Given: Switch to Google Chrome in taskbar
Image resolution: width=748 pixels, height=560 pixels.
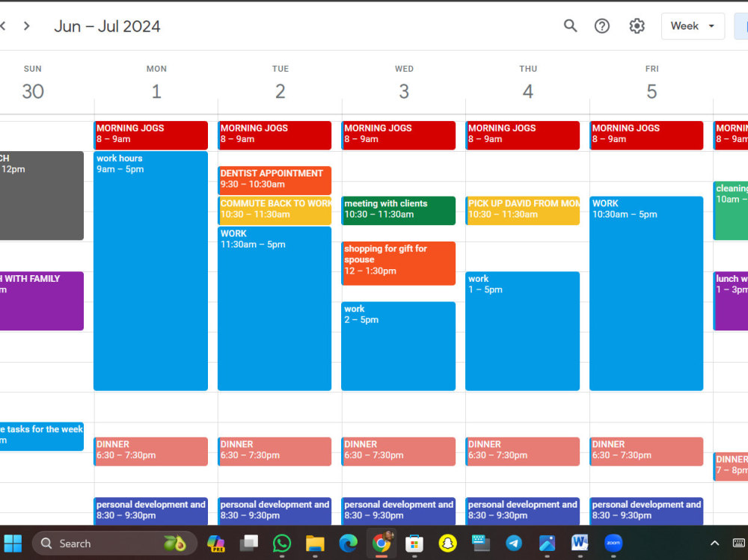Looking at the screenshot, I should (381, 543).
